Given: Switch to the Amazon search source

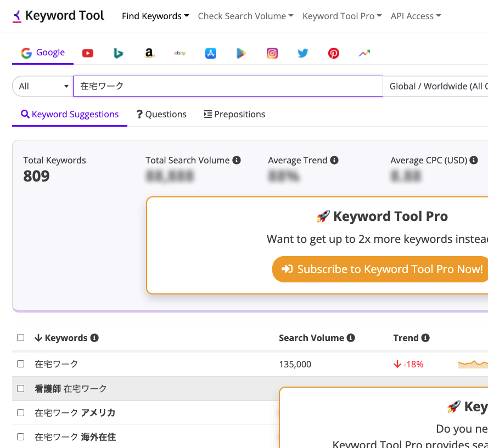Looking at the screenshot, I should (149, 53).
